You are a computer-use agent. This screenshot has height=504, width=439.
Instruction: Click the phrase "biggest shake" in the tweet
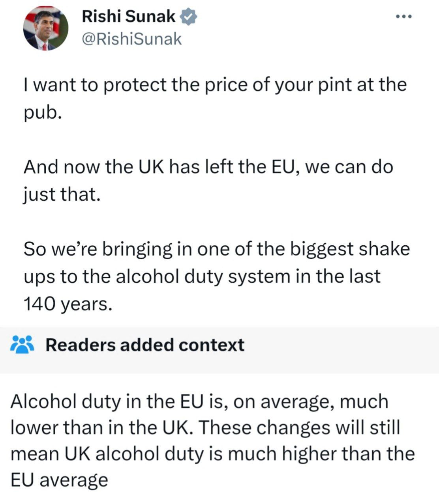(x=354, y=249)
